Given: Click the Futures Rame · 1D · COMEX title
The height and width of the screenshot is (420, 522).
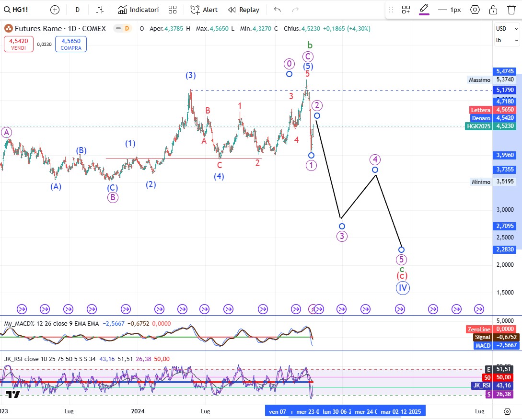Looking at the screenshot, I should click(x=60, y=29).
